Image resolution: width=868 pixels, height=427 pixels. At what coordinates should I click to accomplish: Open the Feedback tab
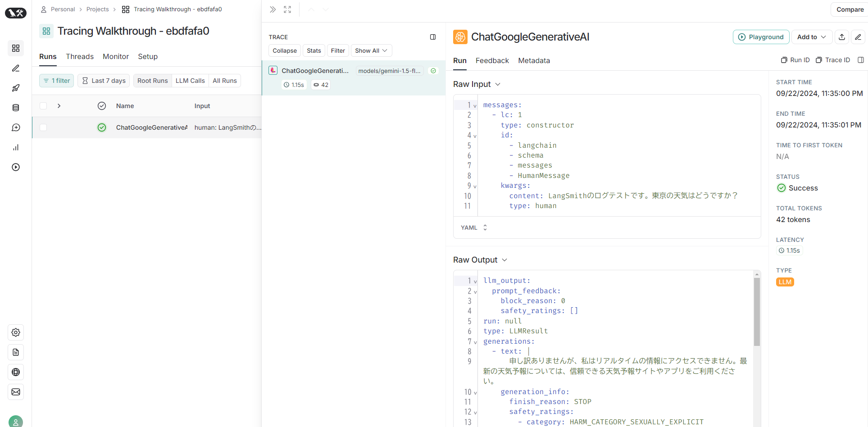(492, 60)
